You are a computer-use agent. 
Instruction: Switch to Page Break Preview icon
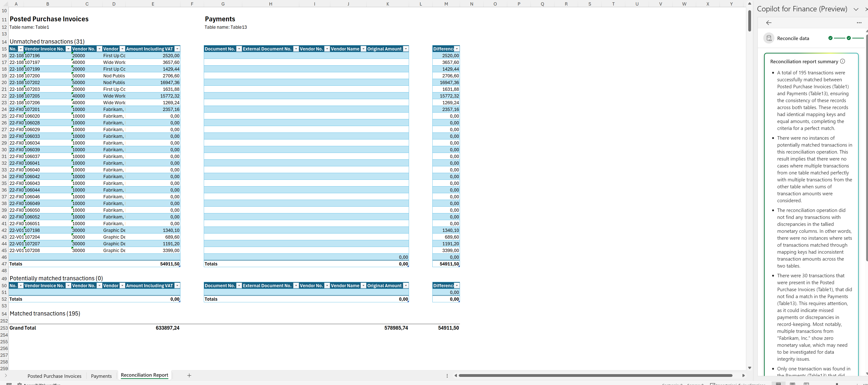(x=806, y=384)
